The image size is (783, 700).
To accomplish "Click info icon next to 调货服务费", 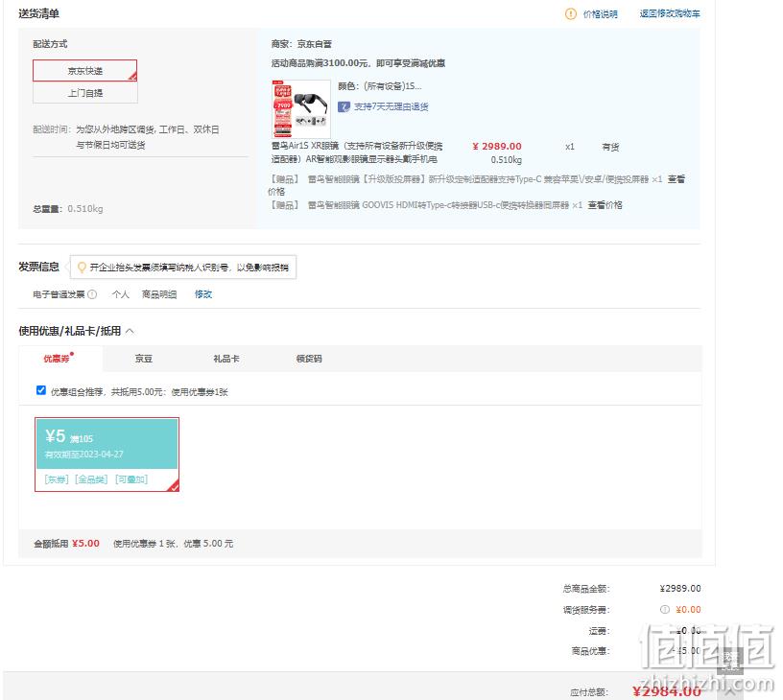I will pos(665,610).
